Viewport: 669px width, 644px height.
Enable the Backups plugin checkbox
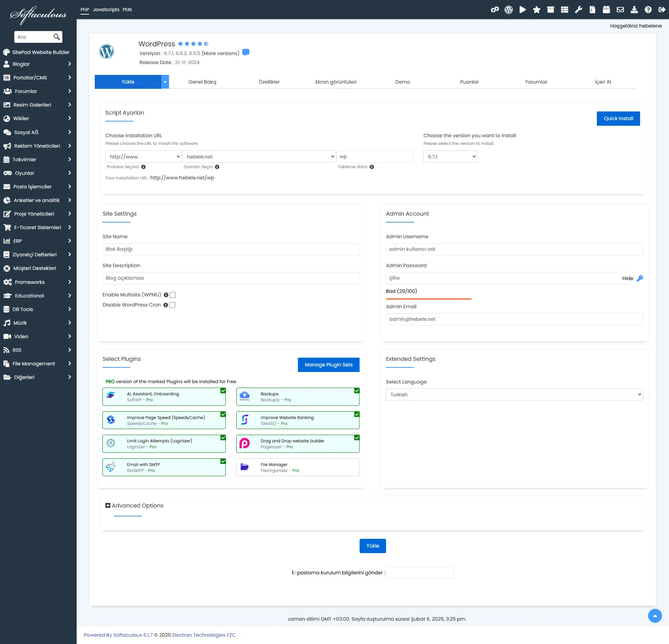click(356, 391)
